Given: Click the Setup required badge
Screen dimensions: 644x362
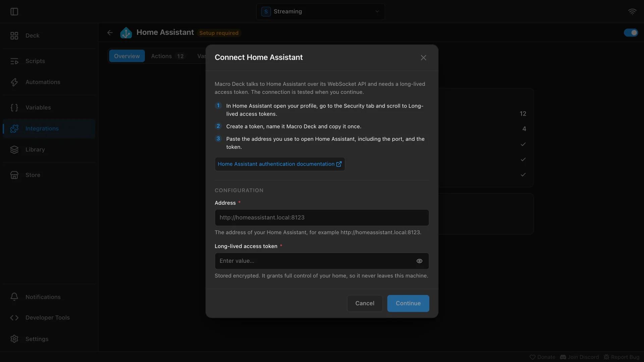Looking at the screenshot, I should click(x=219, y=33).
